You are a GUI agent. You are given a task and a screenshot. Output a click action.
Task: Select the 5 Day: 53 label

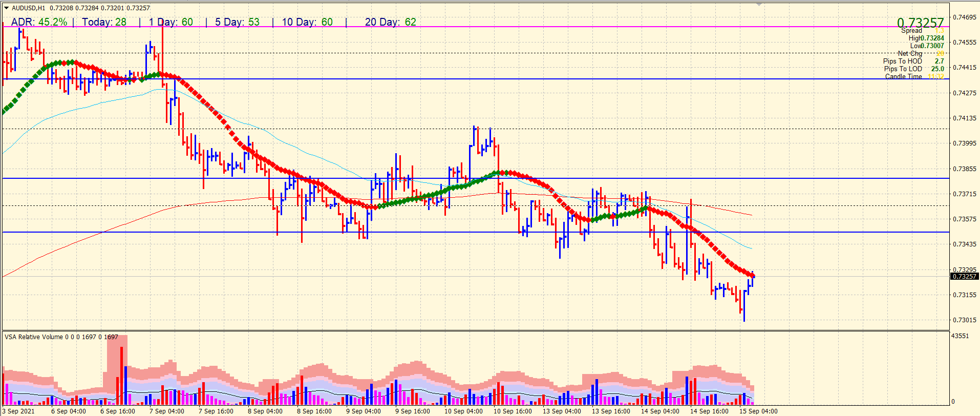click(x=237, y=22)
